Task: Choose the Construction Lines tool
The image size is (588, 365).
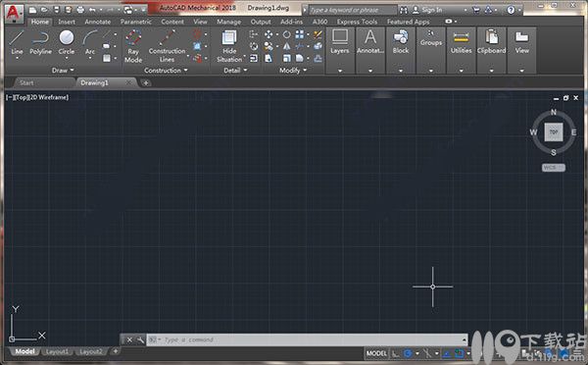Action: point(167,46)
